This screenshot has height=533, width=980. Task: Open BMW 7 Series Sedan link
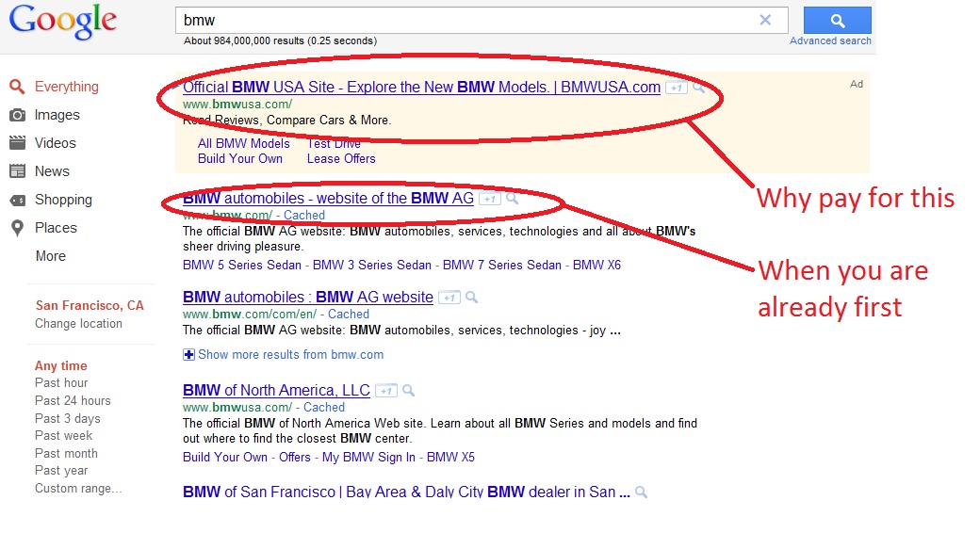click(x=502, y=265)
